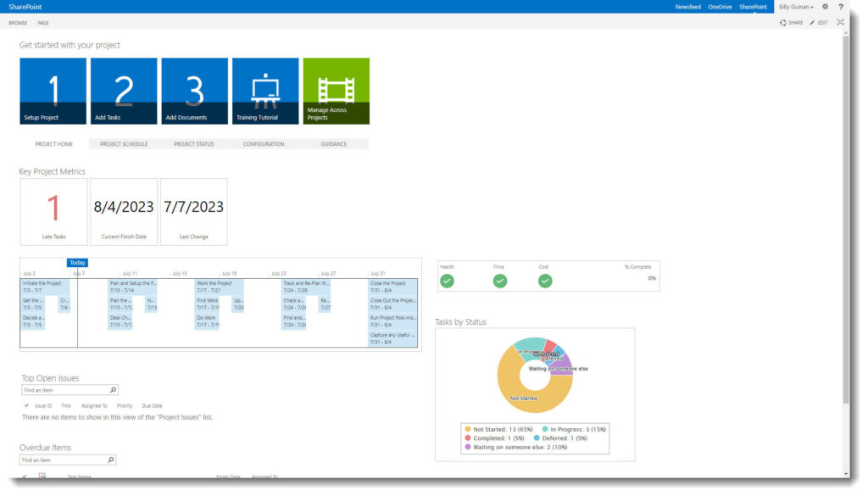This screenshot has width=868, height=496.
Task: Switch to the Project Schedule tab
Action: point(124,144)
